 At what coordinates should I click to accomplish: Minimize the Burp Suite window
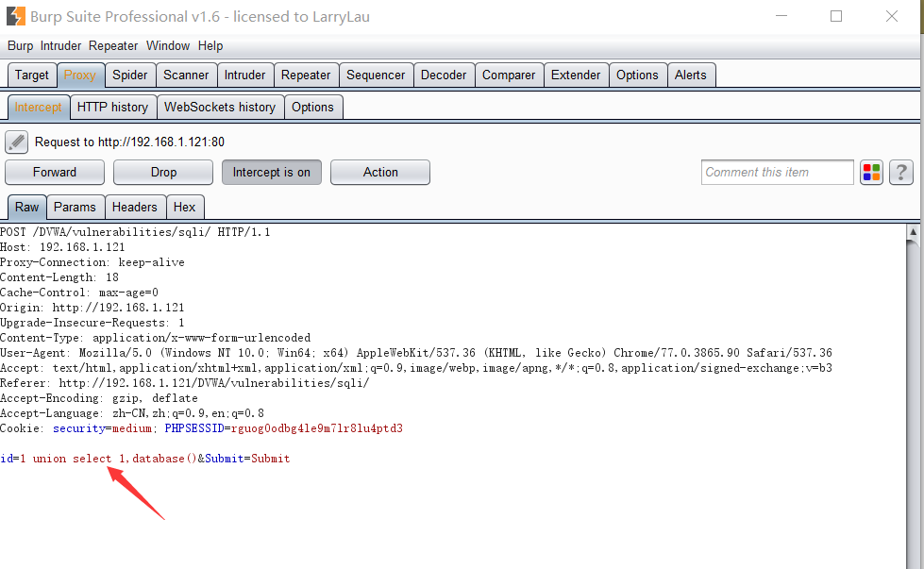(781, 16)
